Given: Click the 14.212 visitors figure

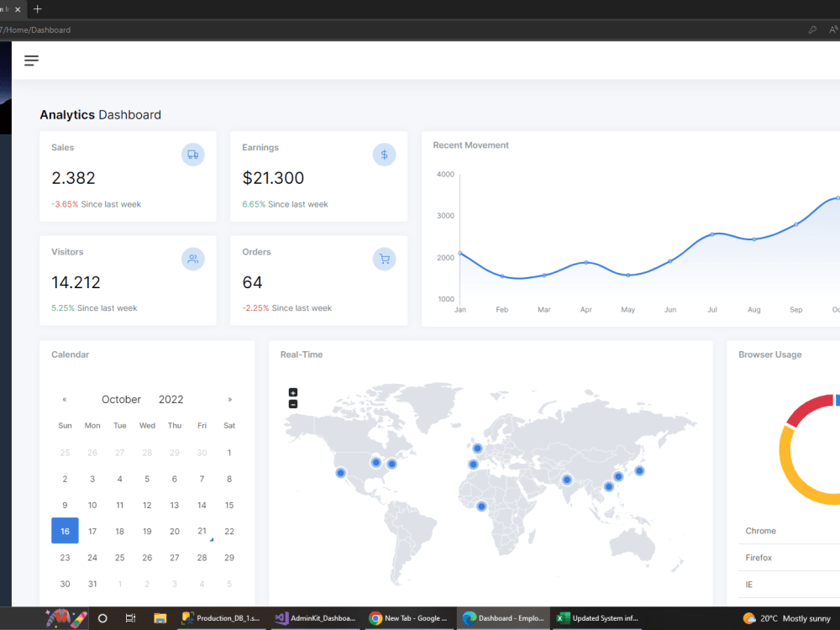Looking at the screenshot, I should coord(76,282).
